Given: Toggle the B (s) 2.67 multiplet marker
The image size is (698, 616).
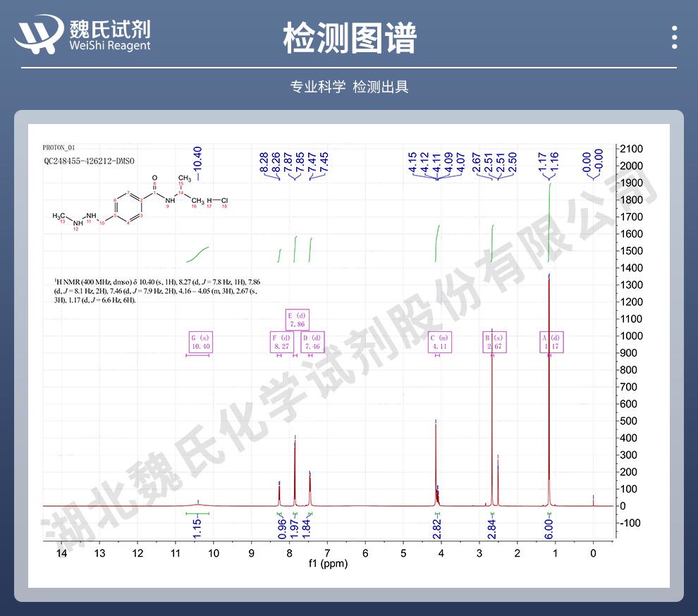Looking at the screenshot, I should coord(494,343).
